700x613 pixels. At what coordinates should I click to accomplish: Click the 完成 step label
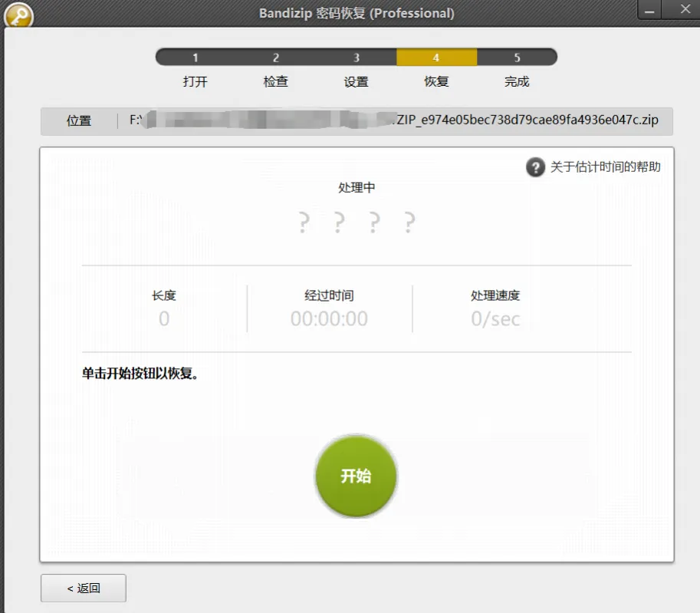(x=517, y=82)
